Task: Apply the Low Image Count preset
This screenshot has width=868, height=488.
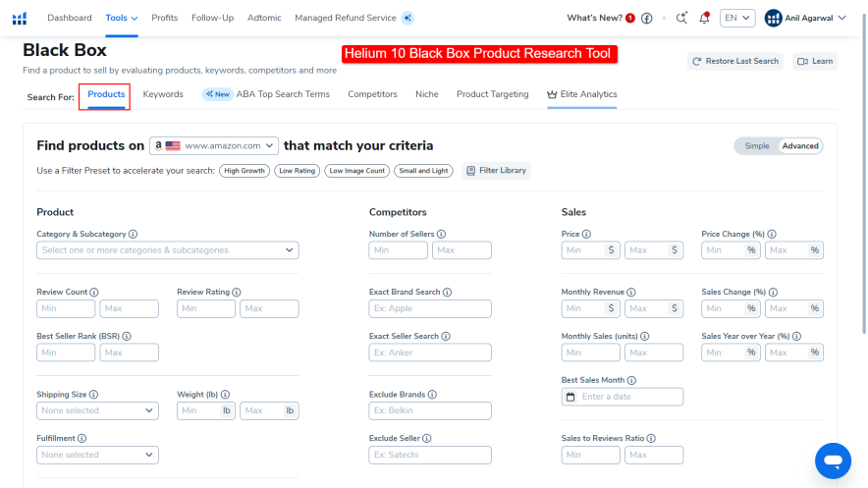Action: tap(357, 171)
